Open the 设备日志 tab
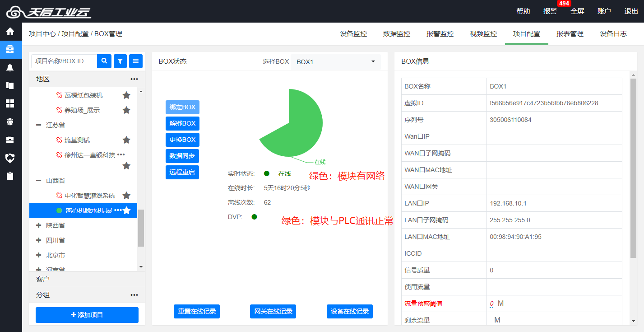This screenshot has height=332, width=644. pyautogui.click(x=613, y=34)
